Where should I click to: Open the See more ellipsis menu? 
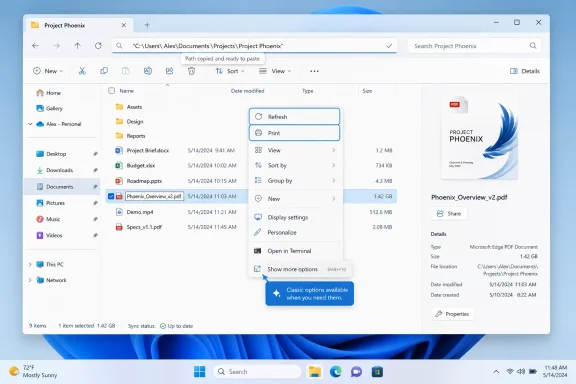point(314,71)
